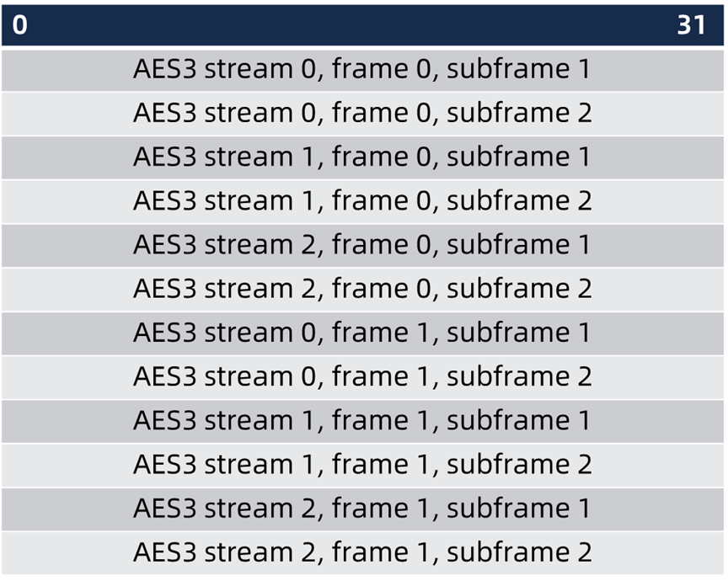Select the last row 'AES3 stream 2, frame 1, subframe 2'

click(x=362, y=552)
